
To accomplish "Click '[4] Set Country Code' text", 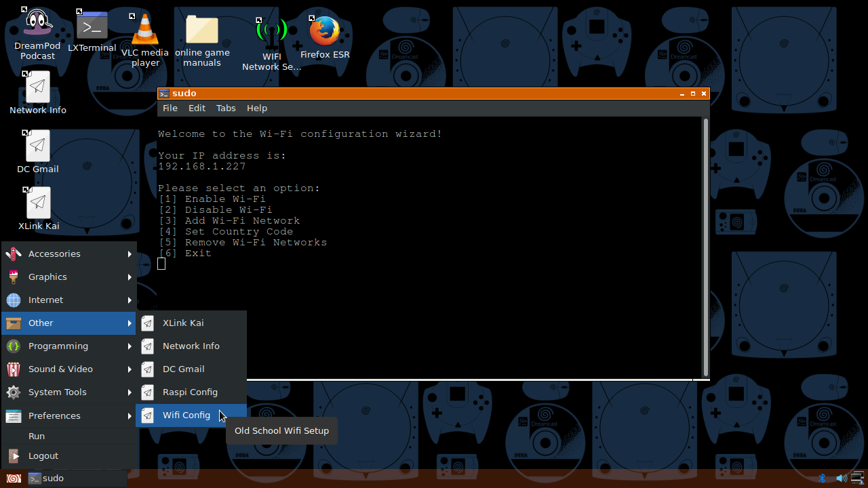I will click(226, 232).
